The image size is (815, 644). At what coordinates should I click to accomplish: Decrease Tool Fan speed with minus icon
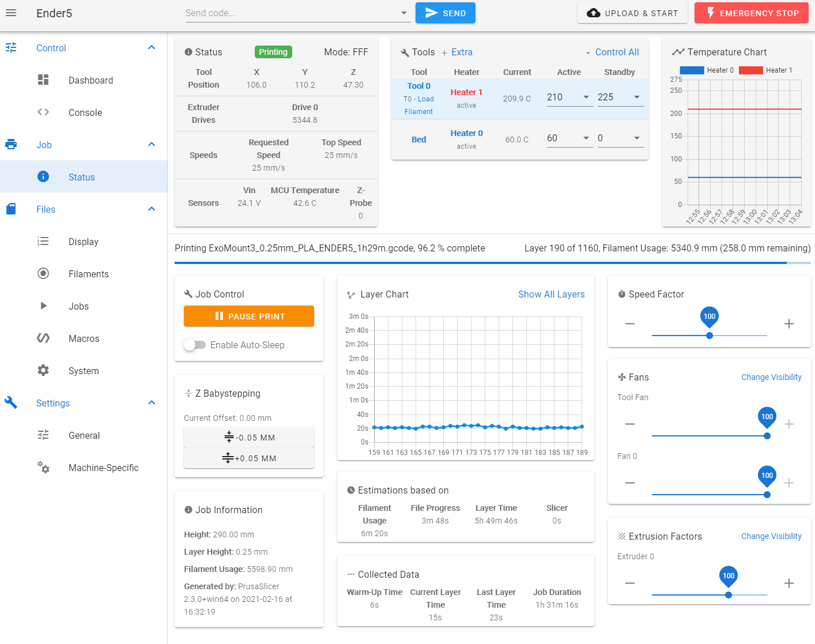tap(630, 424)
